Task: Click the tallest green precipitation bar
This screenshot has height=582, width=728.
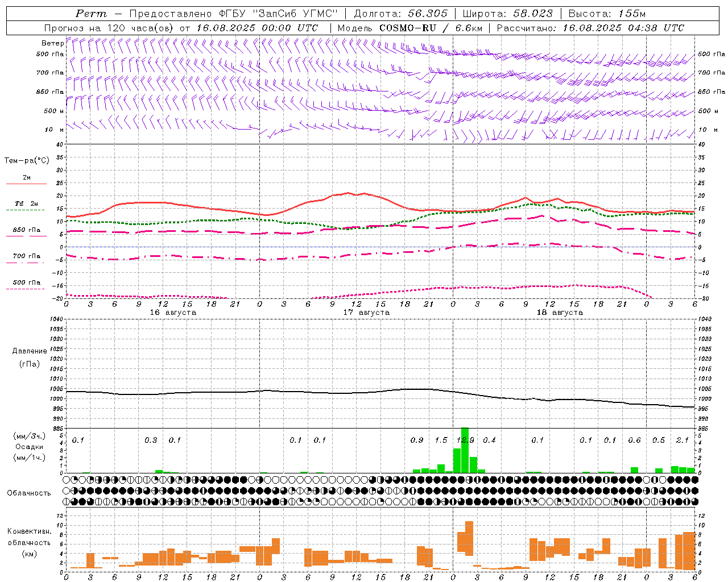Action: pos(465,450)
